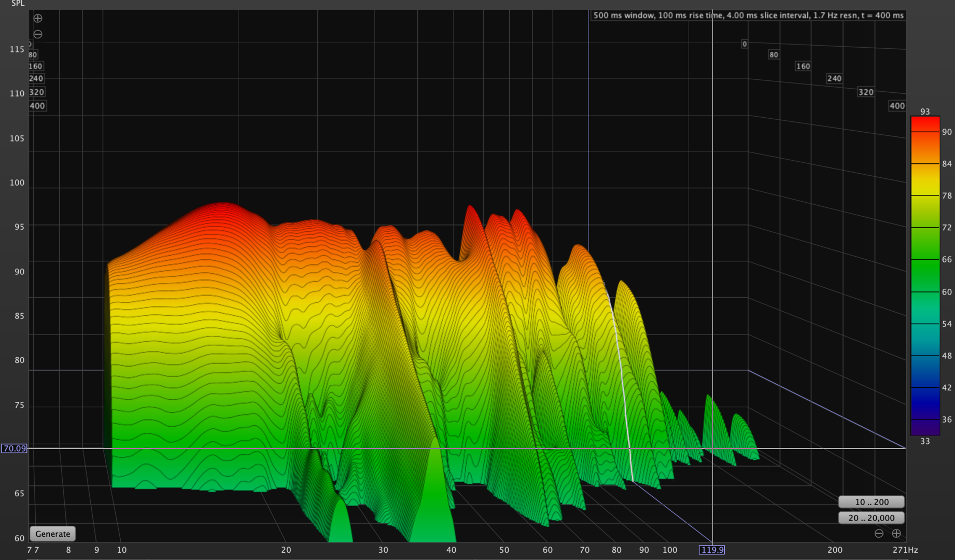This screenshot has width=955, height=560.
Task: Select the 0 time label on right axis
Action: pyautogui.click(x=745, y=44)
